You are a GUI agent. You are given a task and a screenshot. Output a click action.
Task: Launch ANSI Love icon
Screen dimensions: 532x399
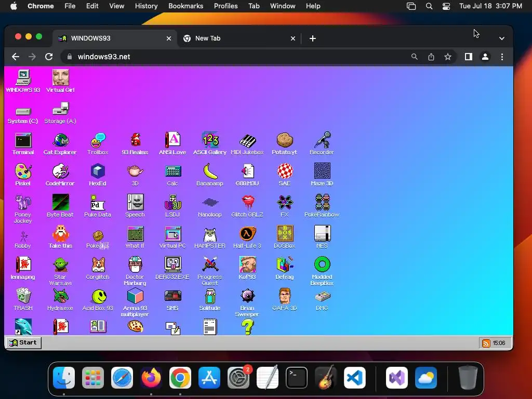pos(172,144)
